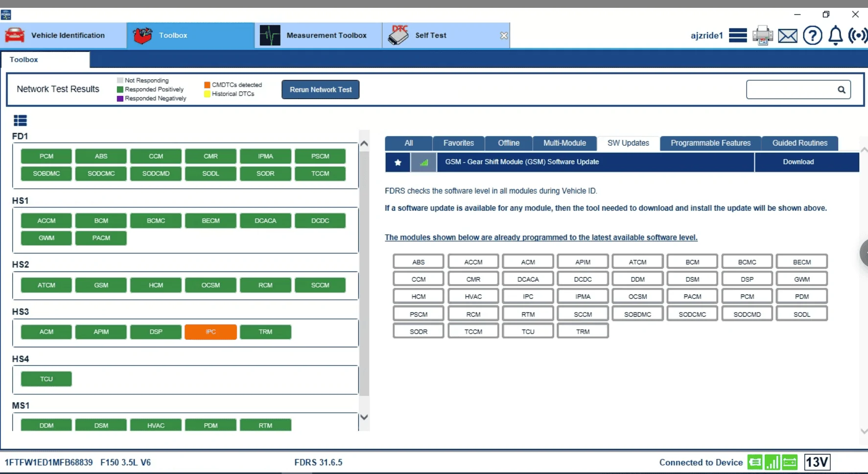Click the Toolbox sub-tab

click(45, 60)
